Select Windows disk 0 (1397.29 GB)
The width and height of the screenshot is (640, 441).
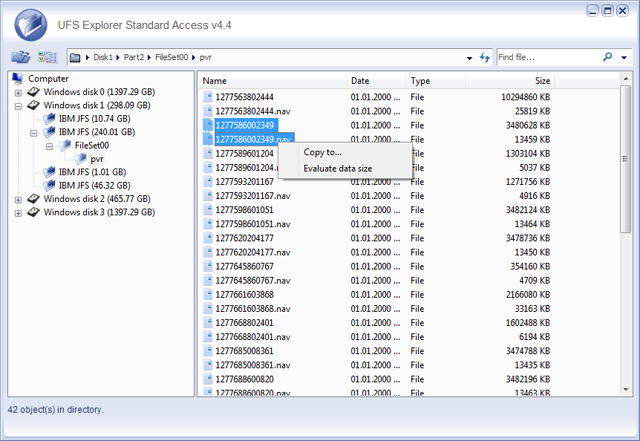99,92
